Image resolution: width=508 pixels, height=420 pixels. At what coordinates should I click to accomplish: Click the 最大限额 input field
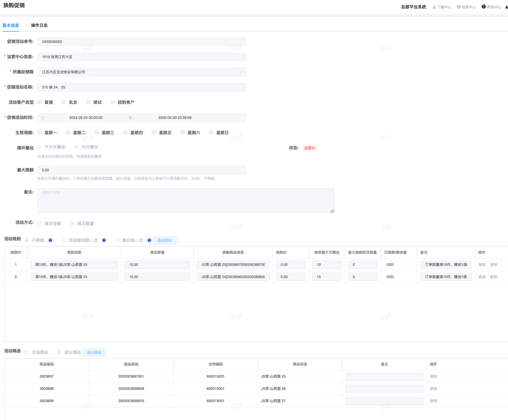[141, 170]
